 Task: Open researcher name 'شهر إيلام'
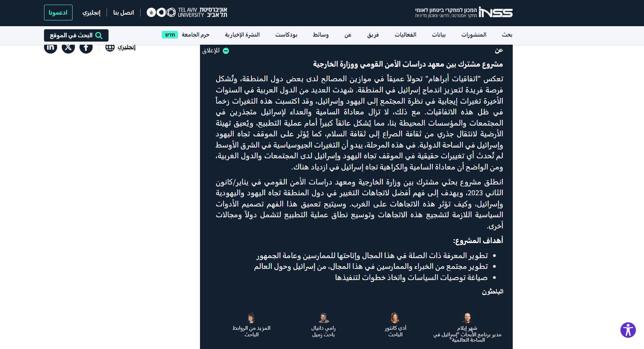467,328
